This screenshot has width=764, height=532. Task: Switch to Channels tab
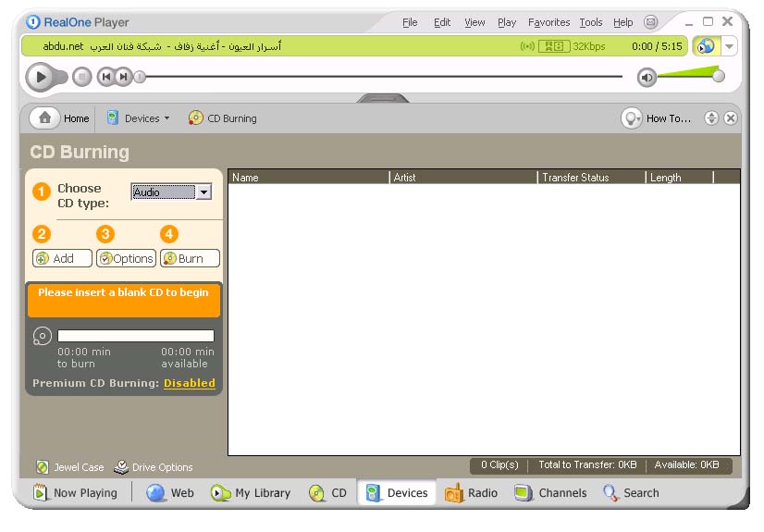pyautogui.click(x=550, y=493)
